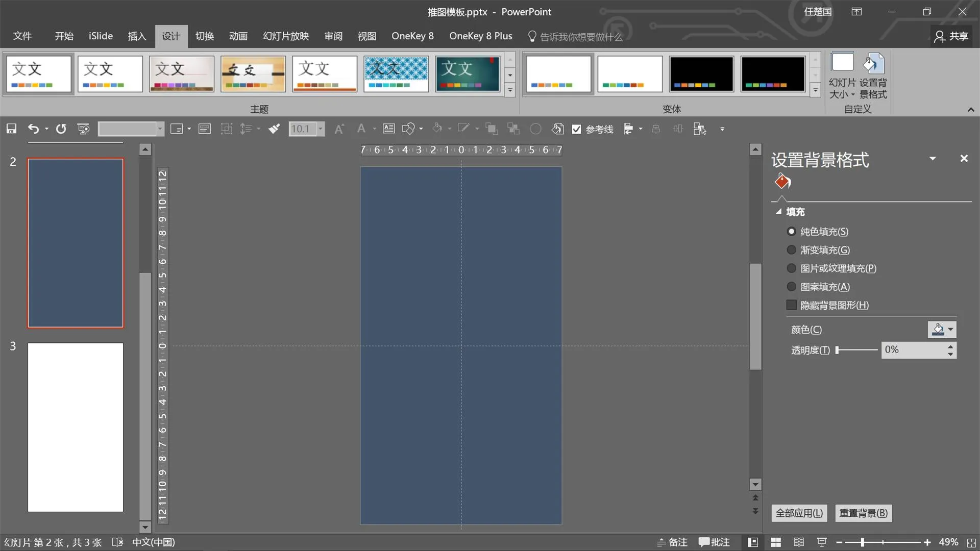
Task: Click the Format Painter brush icon
Action: click(274, 129)
